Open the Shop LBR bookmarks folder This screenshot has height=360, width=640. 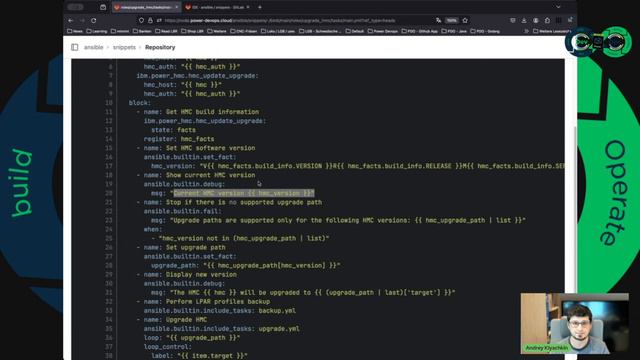[x=191, y=31]
